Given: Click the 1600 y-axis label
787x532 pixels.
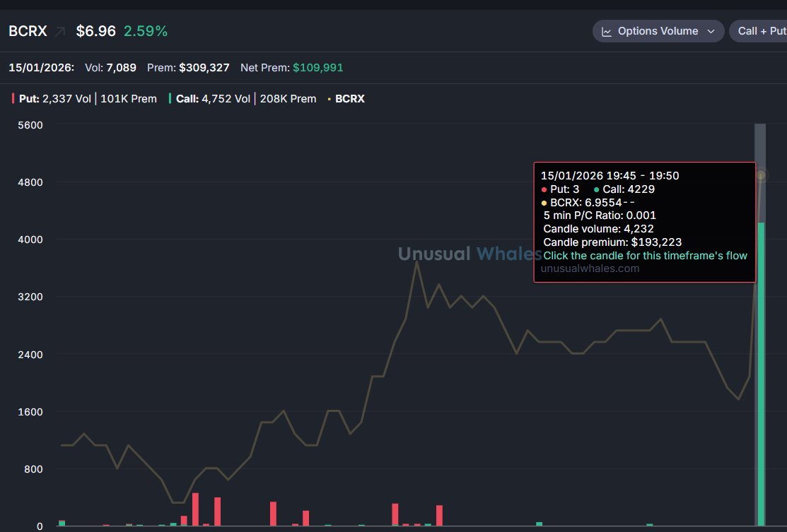Looking at the screenshot, I should click(30, 412).
